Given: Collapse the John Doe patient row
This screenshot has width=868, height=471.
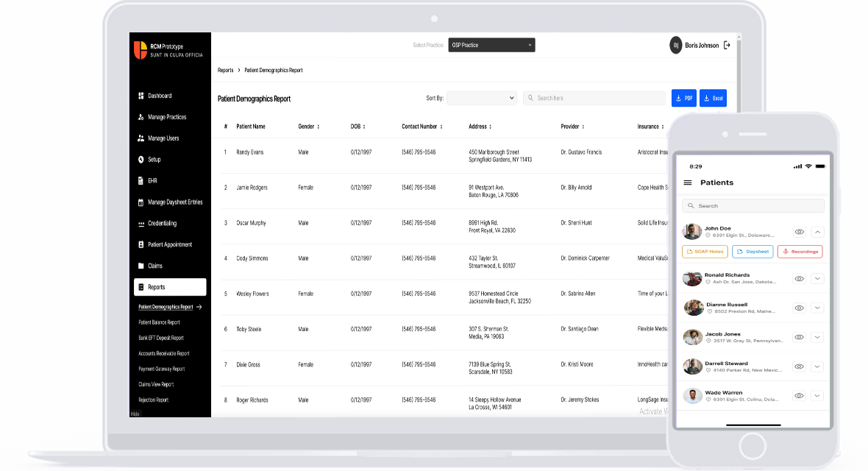Looking at the screenshot, I should pos(817,232).
